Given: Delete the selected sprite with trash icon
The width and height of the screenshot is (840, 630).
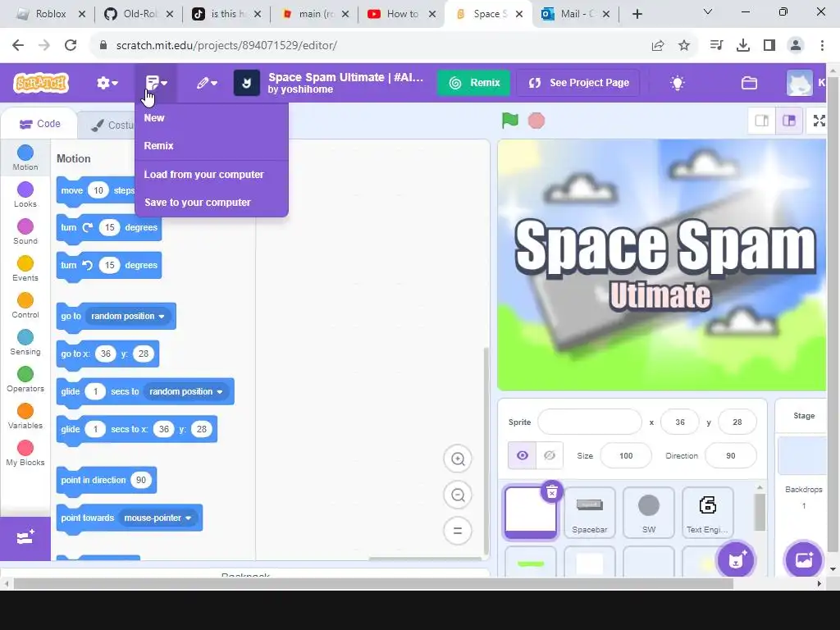Looking at the screenshot, I should pos(552,491).
